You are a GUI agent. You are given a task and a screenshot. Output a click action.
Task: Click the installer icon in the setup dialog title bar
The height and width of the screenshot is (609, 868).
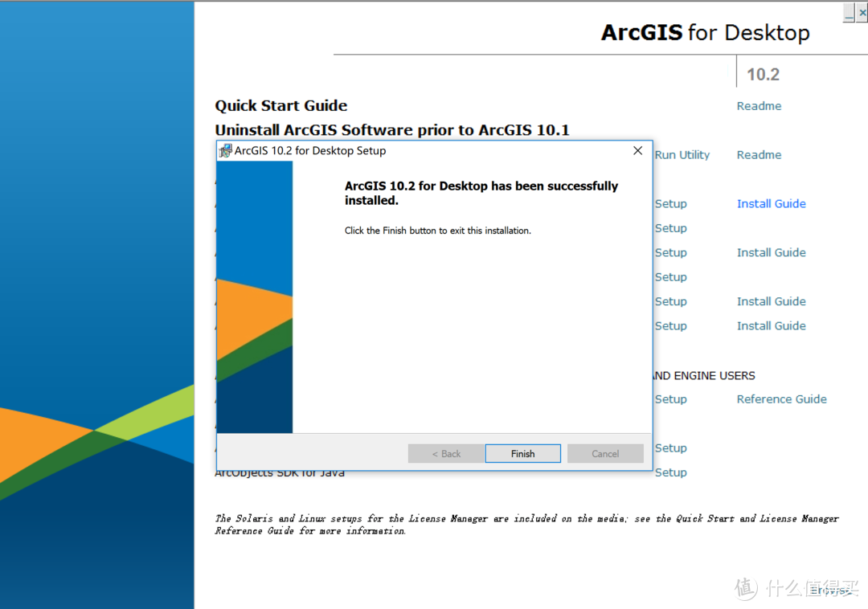point(225,150)
